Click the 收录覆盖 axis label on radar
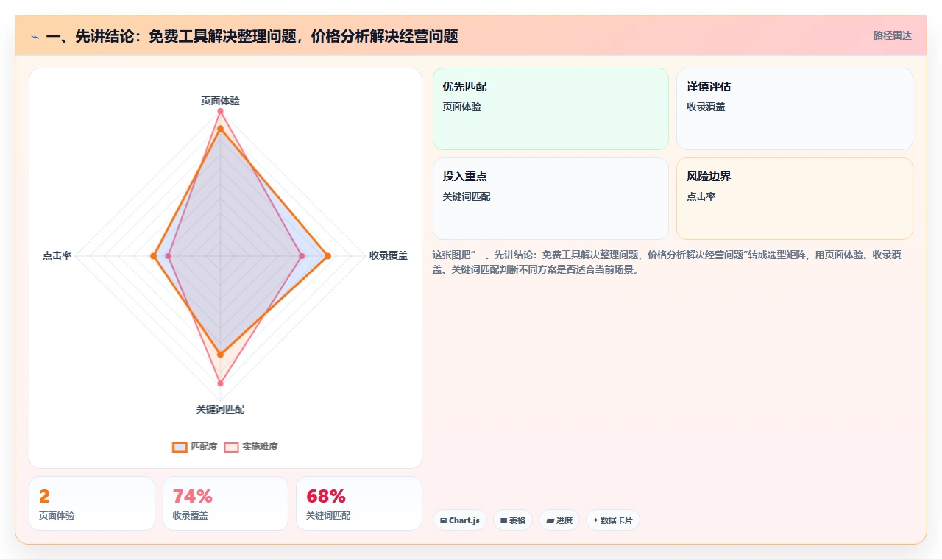Viewport: 942px width, 560px height. pos(389,256)
